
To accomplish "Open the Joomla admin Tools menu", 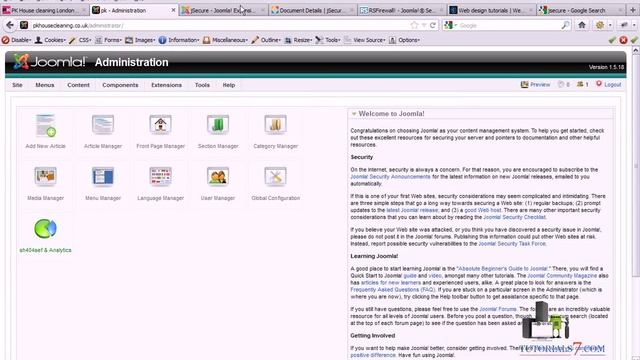I will click(202, 85).
